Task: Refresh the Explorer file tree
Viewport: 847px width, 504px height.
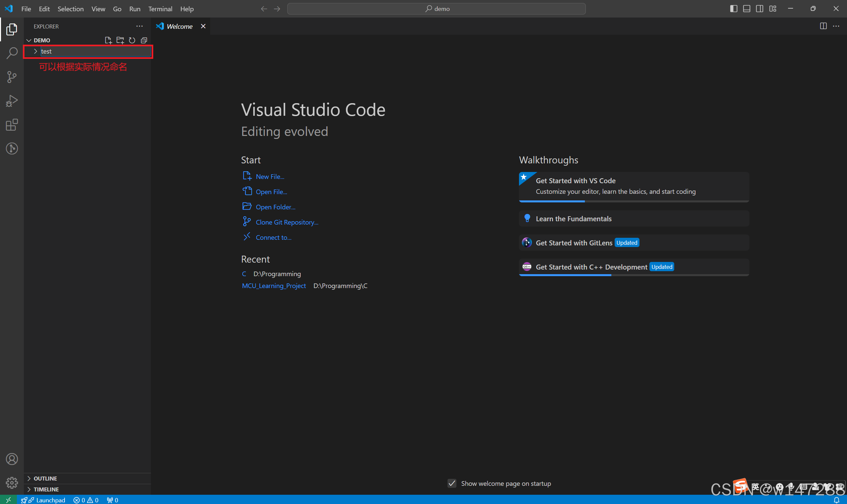Action: tap(132, 40)
